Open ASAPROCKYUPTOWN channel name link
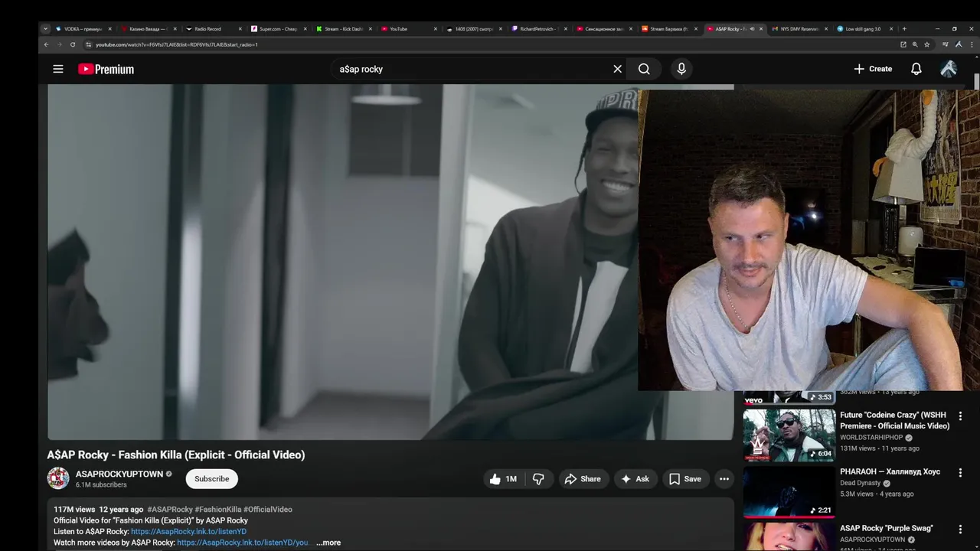 [x=119, y=474]
